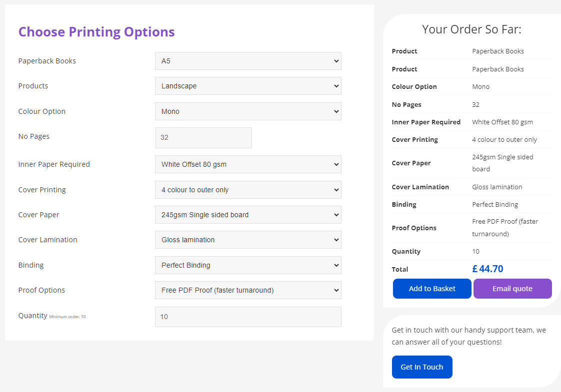The height and width of the screenshot is (392, 561).
Task: Open the Paperback Books size dropdown
Action: tap(248, 61)
